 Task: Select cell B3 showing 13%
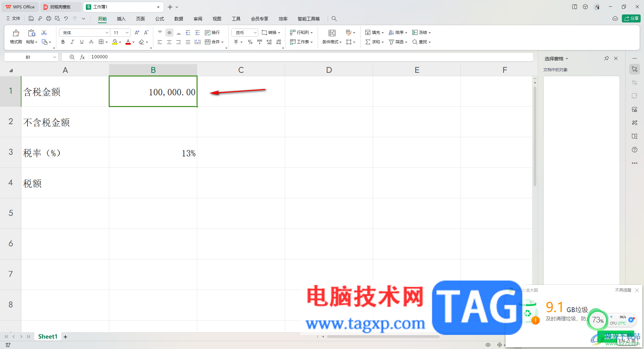point(153,152)
